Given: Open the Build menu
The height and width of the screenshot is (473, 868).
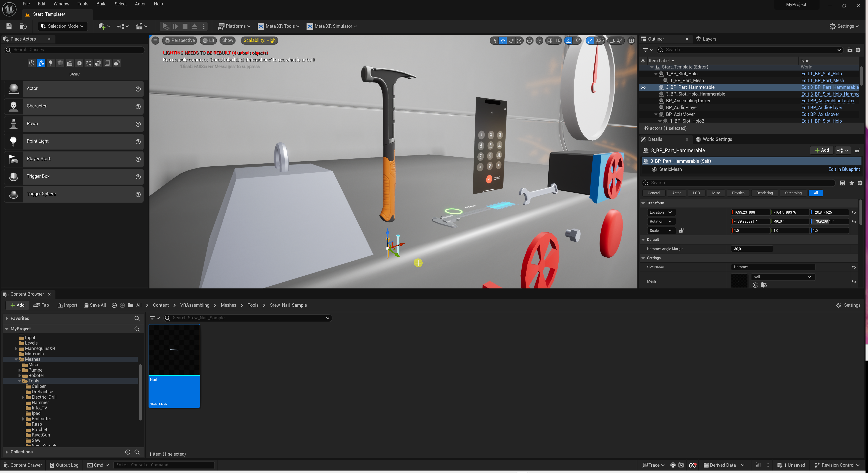Looking at the screenshot, I should tap(101, 4).
